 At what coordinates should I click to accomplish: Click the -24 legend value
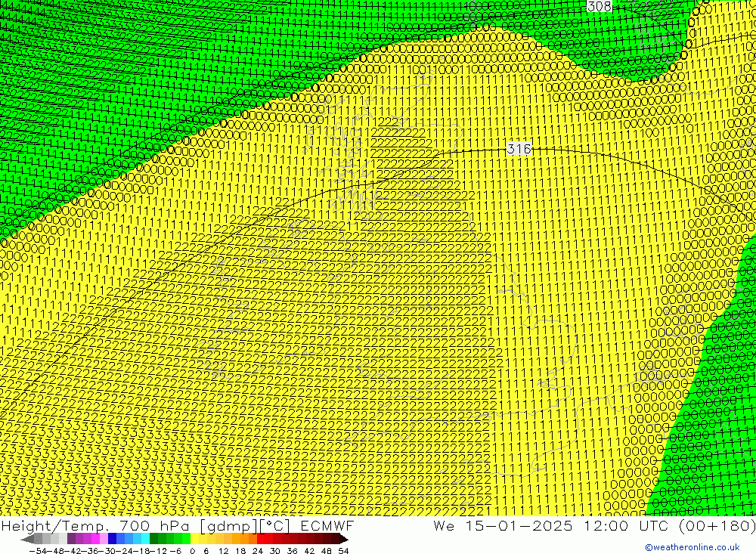tap(123, 551)
